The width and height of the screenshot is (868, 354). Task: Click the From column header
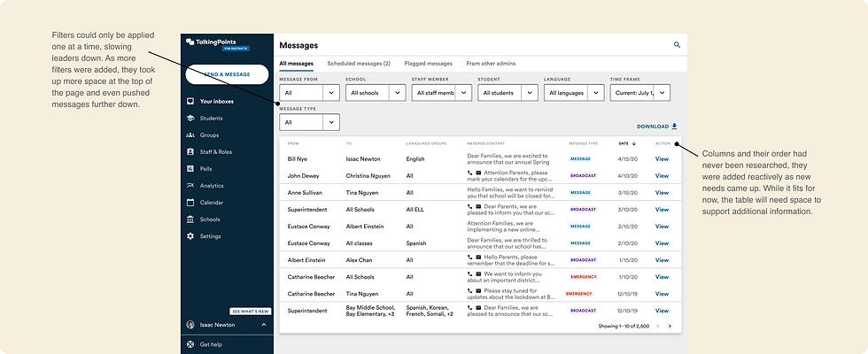pyautogui.click(x=293, y=143)
